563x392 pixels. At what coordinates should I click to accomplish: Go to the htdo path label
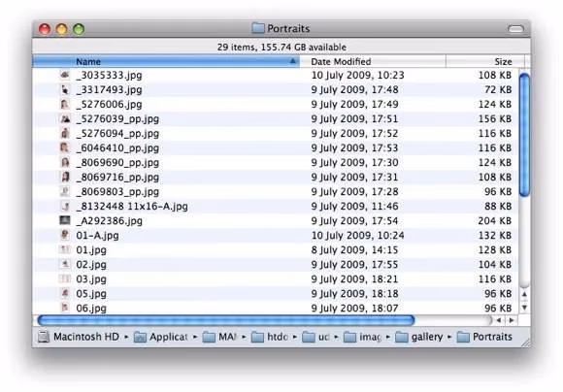[x=278, y=337]
